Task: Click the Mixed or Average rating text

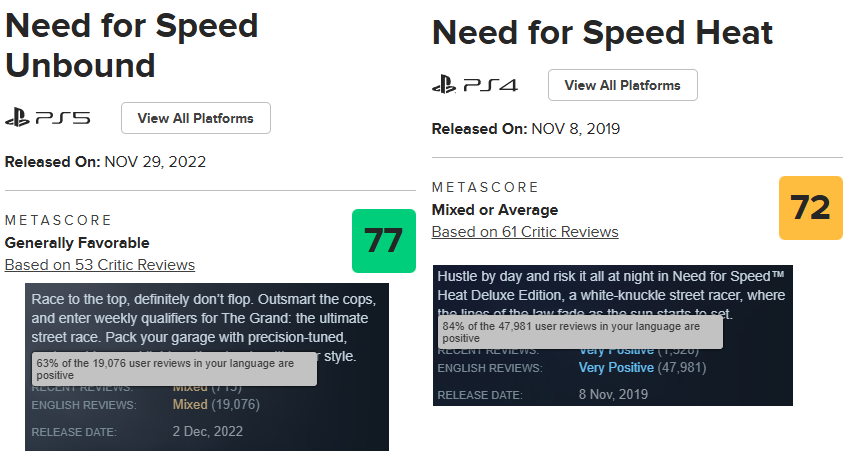Action: point(495,210)
